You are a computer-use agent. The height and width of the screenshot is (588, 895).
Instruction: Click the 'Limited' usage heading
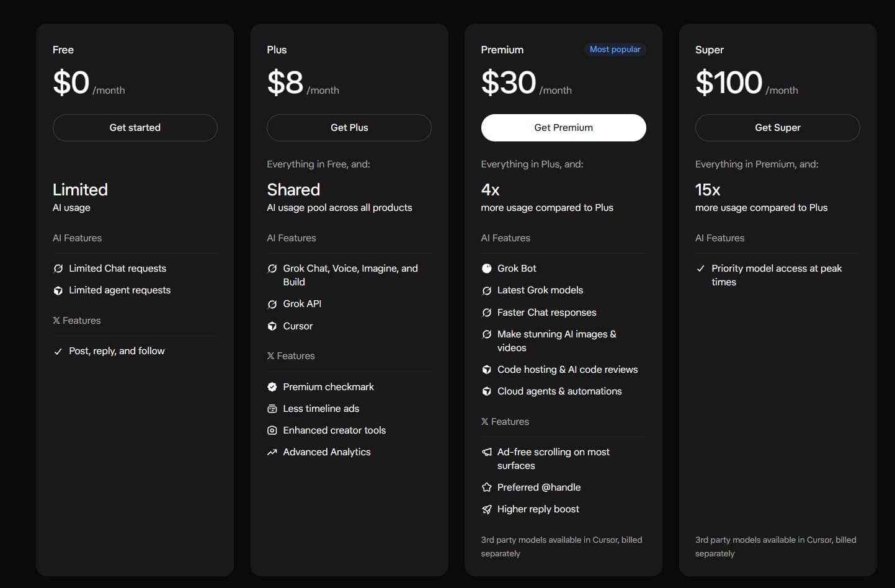[80, 190]
